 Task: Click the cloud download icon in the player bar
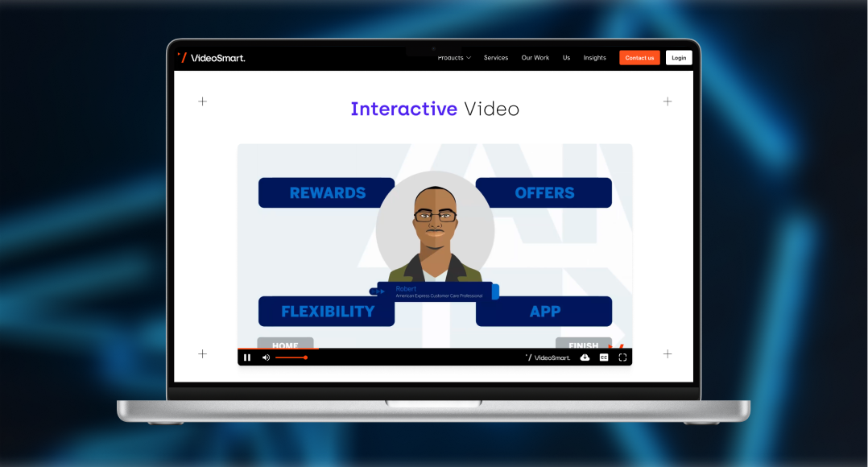[585, 357]
